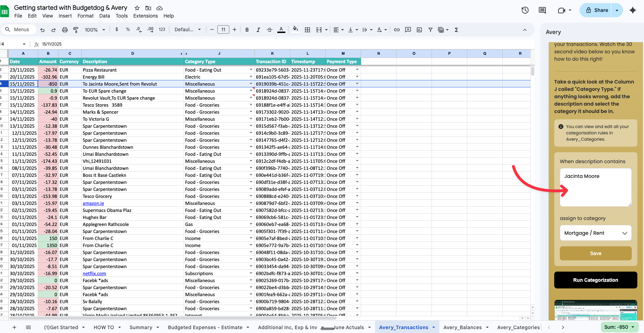
Task: Select the paint format tool
Action: pos(76,30)
